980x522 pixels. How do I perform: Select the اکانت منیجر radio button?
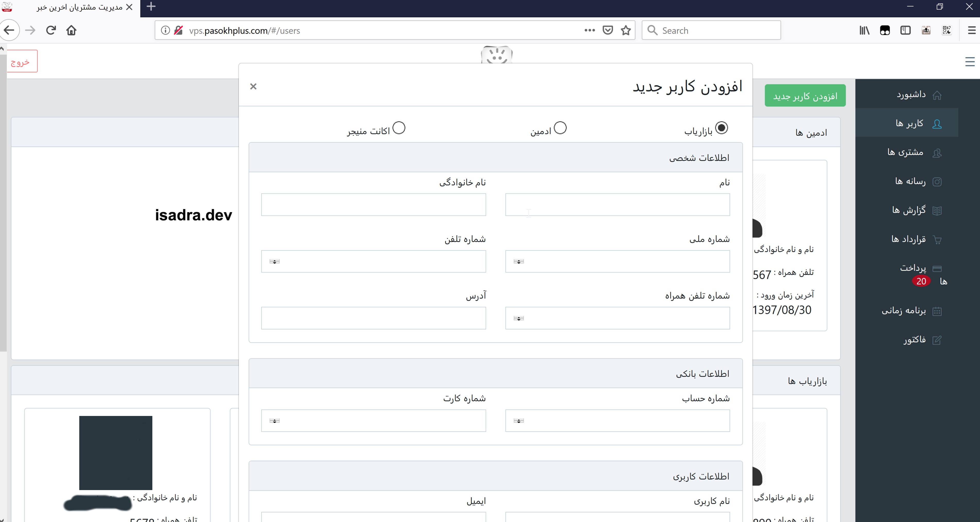tap(399, 128)
